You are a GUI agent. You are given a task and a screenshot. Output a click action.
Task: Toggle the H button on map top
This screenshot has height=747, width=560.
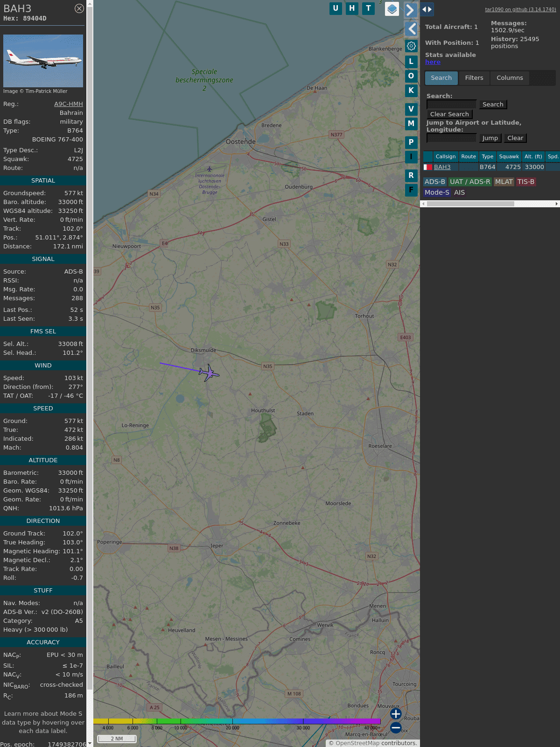point(352,8)
